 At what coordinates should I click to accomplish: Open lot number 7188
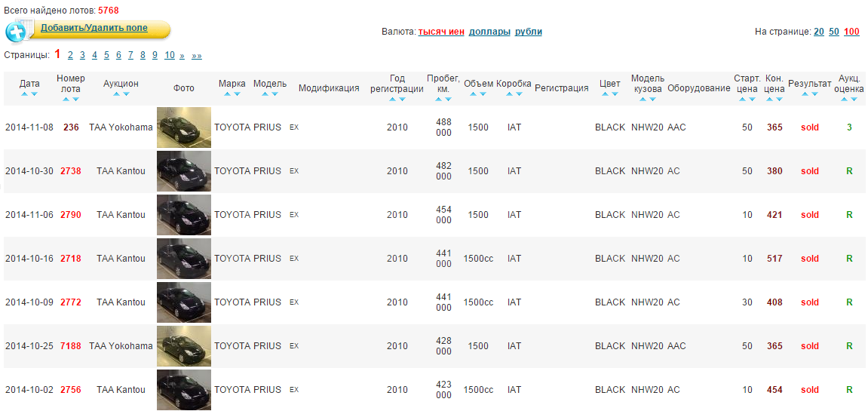71,346
